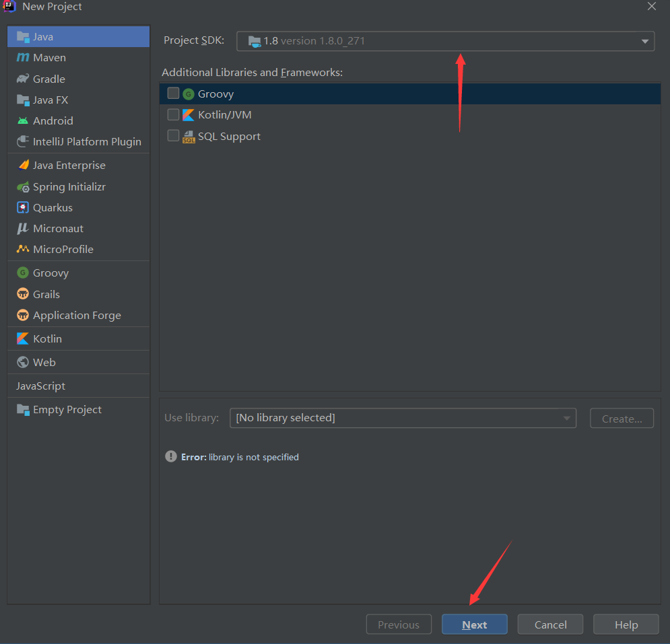670x644 pixels.
Task: Click the error exclamation icon
Action: 171,456
